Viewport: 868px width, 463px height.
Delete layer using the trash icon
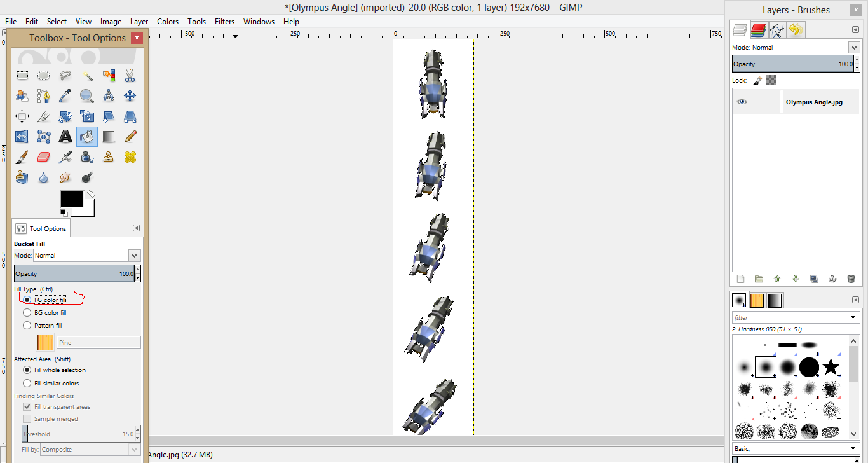pos(851,279)
